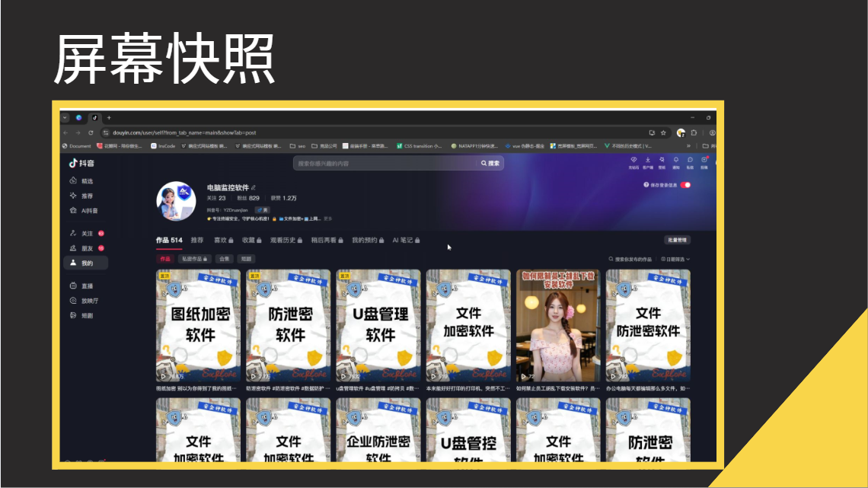Select the red 作品 filter chip

click(x=165, y=259)
